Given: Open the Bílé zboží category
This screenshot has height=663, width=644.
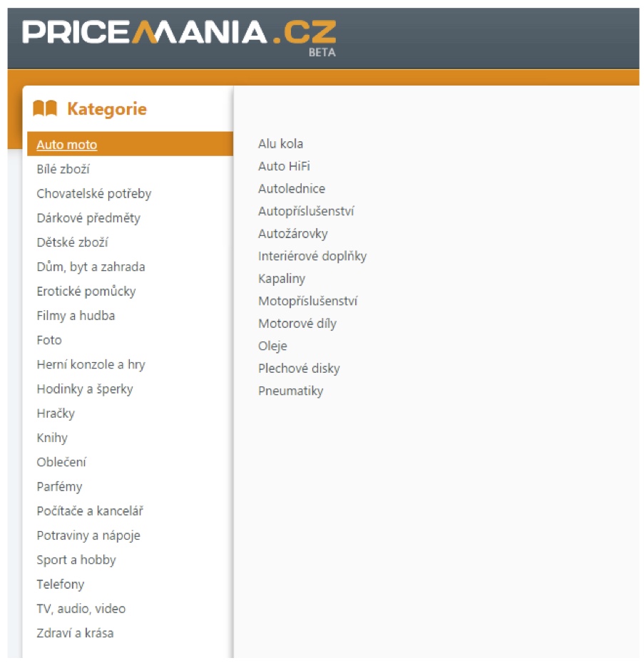Looking at the screenshot, I should pyautogui.click(x=63, y=169).
